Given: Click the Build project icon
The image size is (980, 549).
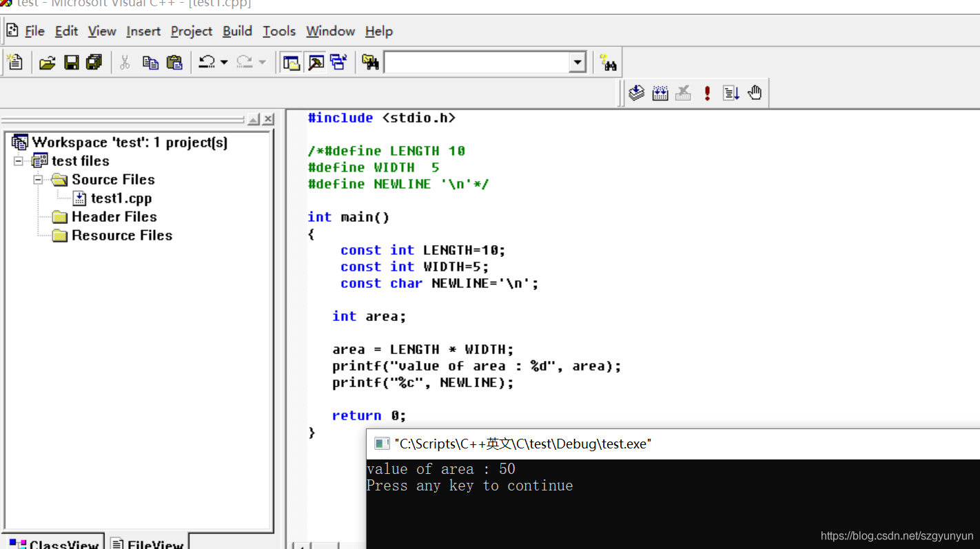Looking at the screenshot, I should (660, 93).
